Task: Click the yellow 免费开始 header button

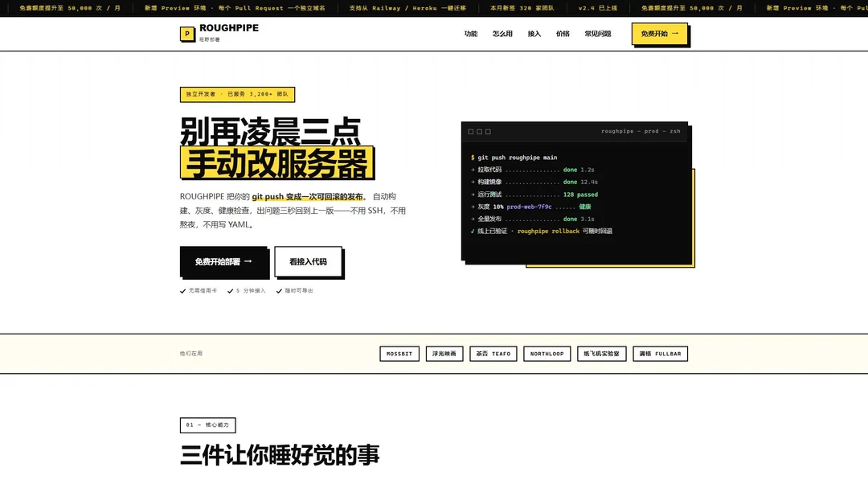Action: click(659, 34)
